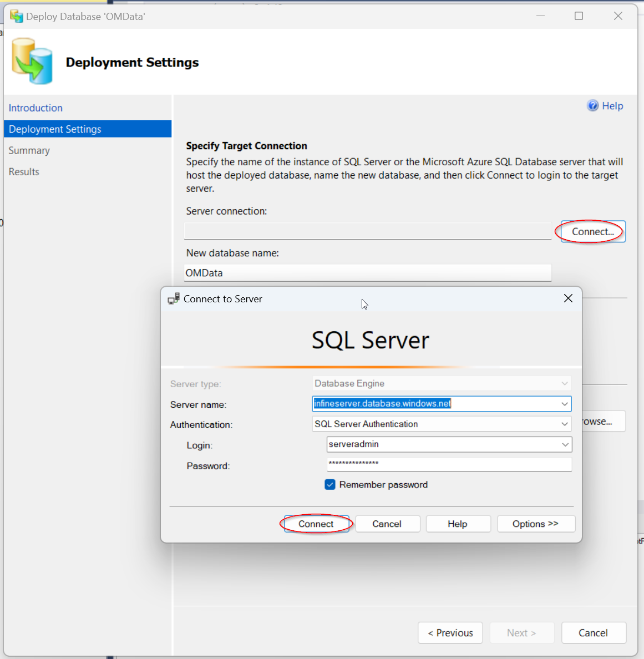This screenshot has height=659, width=644.
Task: Select the Summary step in the sidebar
Action: 29,150
